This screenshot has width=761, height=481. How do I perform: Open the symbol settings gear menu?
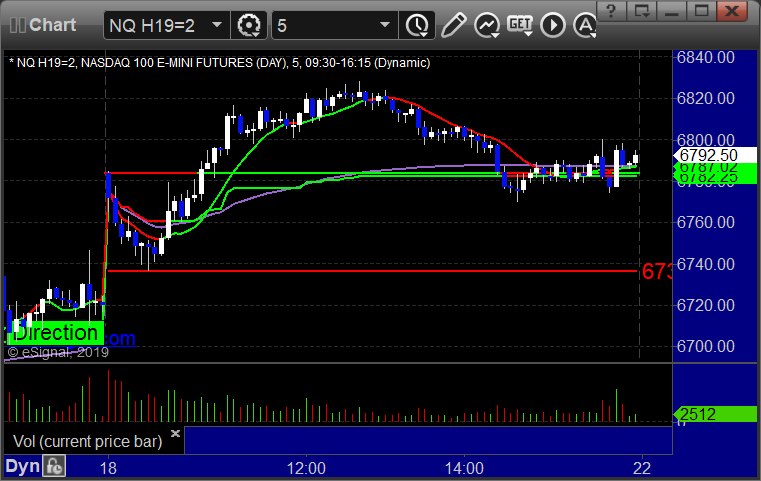(249, 25)
